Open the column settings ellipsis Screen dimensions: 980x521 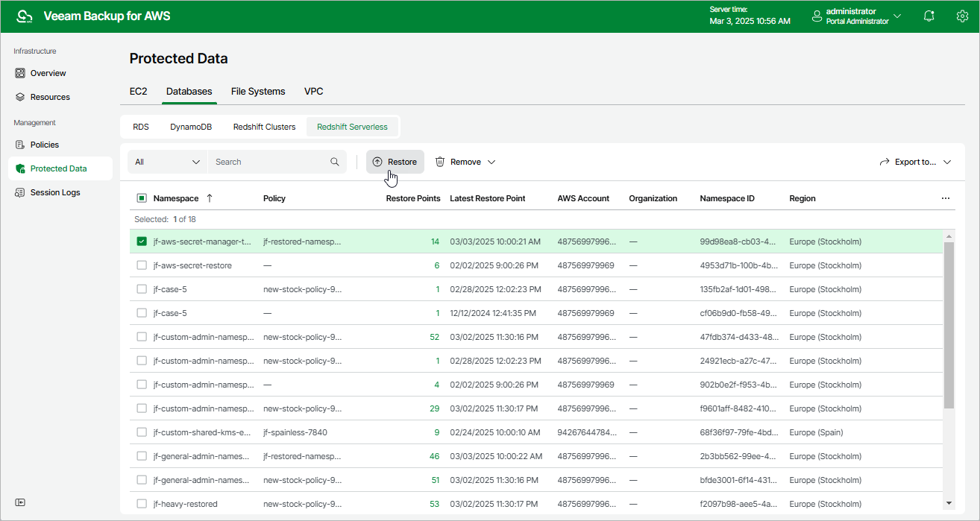pos(946,198)
